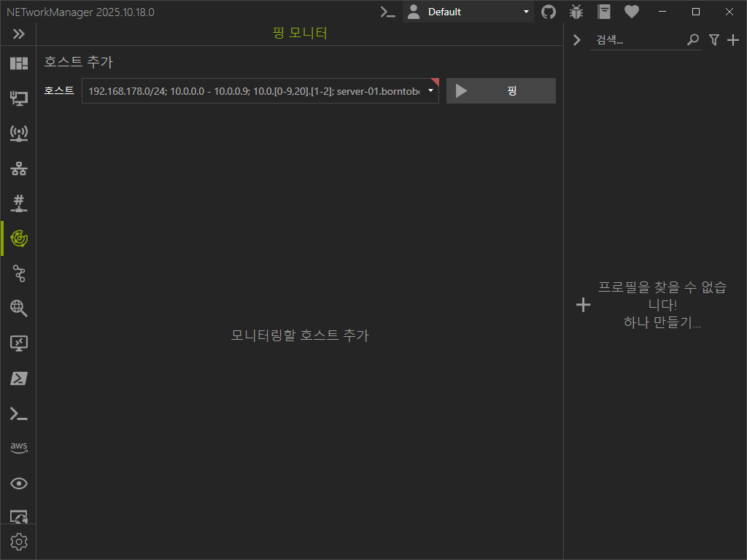This screenshot has height=560, width=747.
Task: Add a profile with top plus icon
Action: click(x=732, y=40)
